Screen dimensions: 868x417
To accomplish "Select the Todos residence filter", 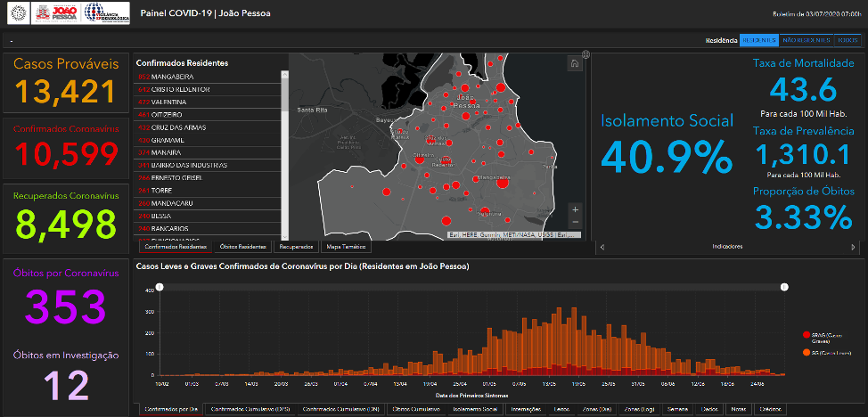I will tap(847, 40).
